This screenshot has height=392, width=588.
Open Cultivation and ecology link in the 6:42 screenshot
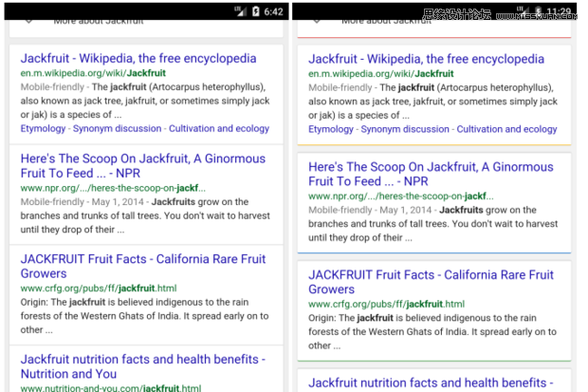[219, 128]
